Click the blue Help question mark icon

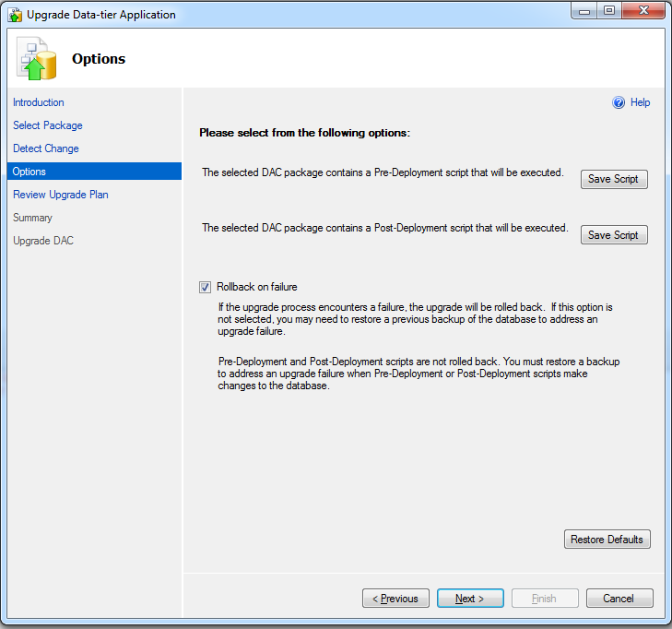coord(619,102)
